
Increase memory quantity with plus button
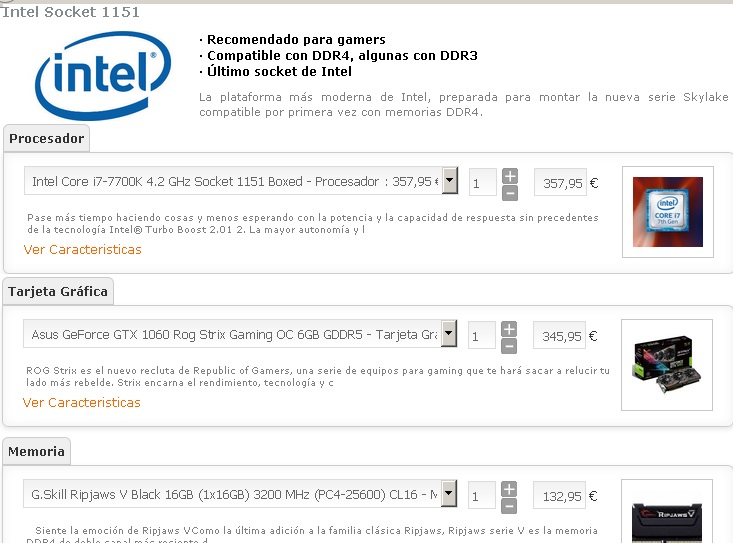point(509,489)
